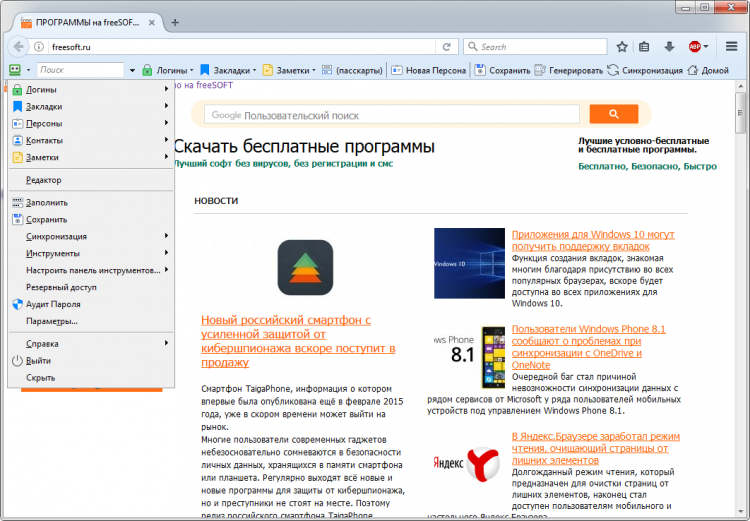Click Синхронизация toolbar button
750x521 pixels.
tap(645, 70)
